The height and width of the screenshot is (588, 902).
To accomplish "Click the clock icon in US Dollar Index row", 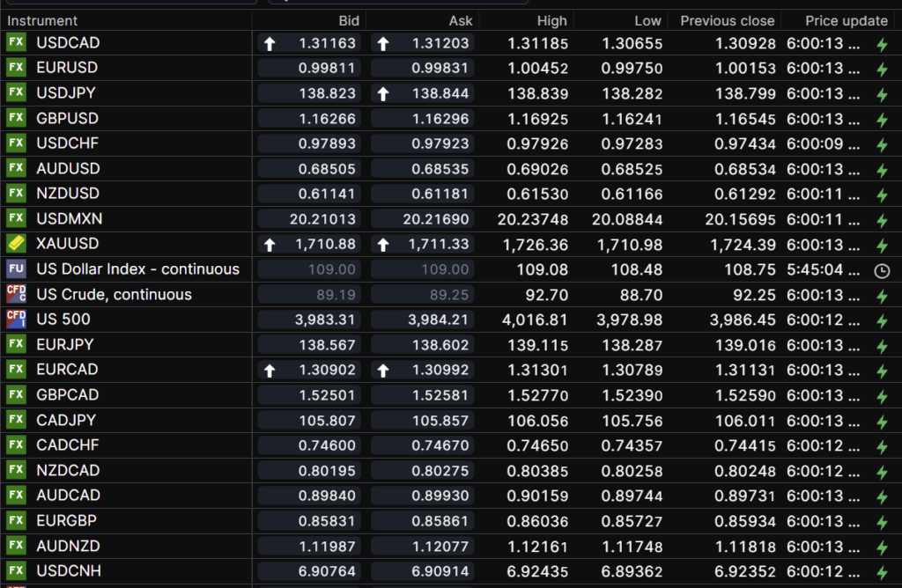I will pos(882,270).
